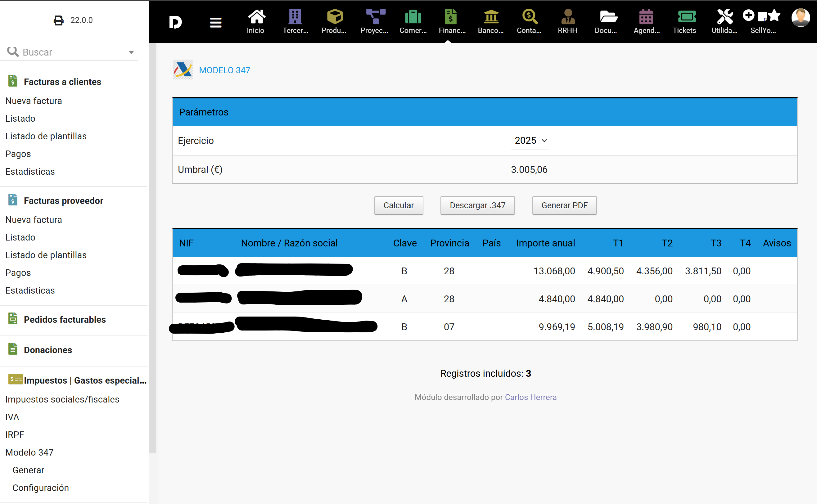Click the Calcular button
This screenshot has width=817, height=504.
click(399, 205)
